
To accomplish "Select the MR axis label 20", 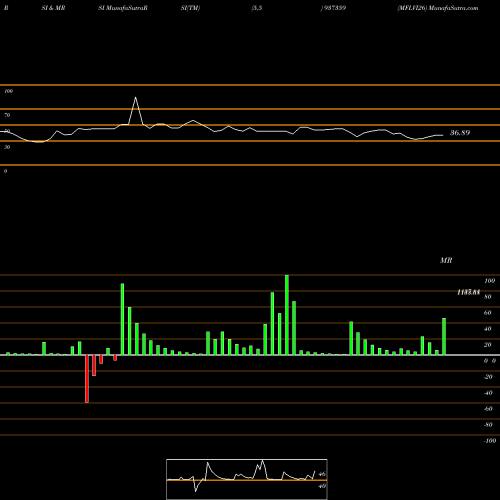I will pos(488,345).
